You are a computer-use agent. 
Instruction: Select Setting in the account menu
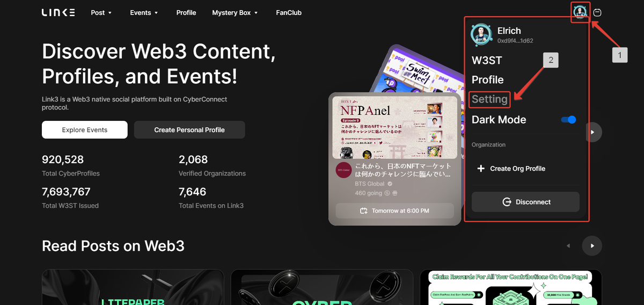point(489,99)
